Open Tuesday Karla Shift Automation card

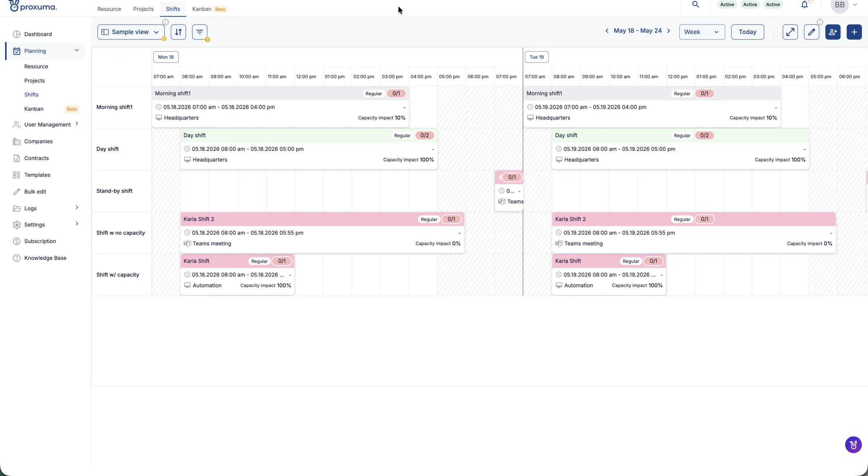click(x=609, y=275)
